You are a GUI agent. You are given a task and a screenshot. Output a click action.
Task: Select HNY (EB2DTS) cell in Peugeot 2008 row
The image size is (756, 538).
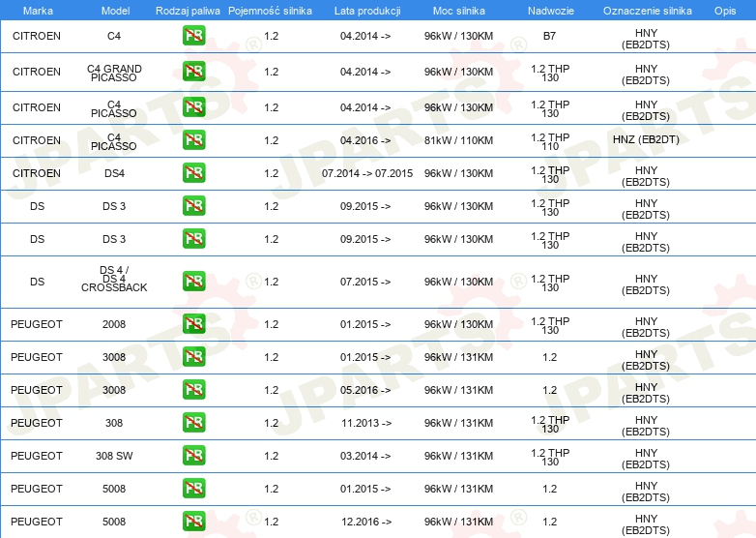pos(646,327)
